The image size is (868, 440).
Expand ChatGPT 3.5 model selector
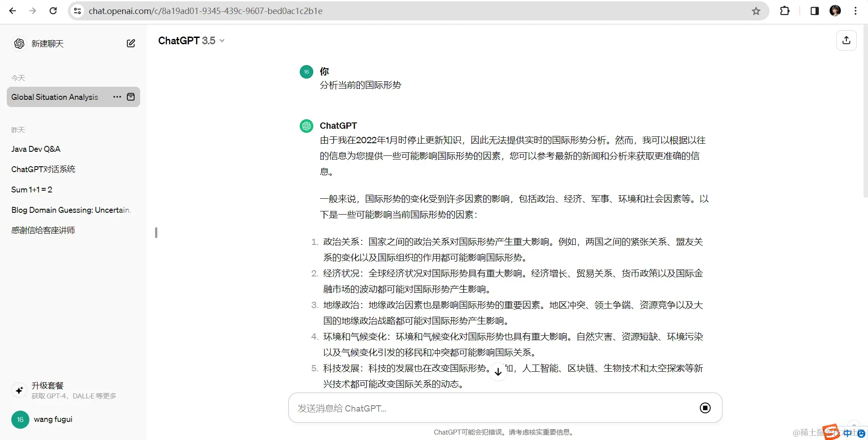point(191,41)
